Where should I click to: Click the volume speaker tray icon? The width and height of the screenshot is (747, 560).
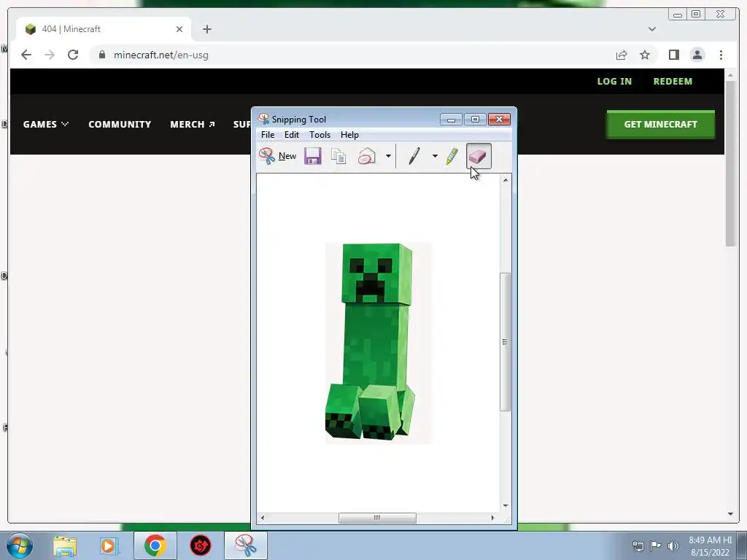pyautogui.click(x=673, y=545)
